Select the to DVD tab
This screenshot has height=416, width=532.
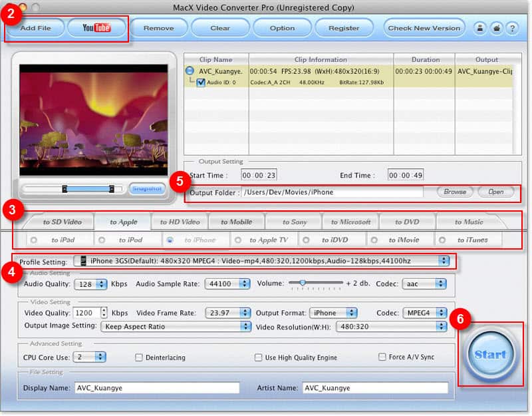[x=408, y=221]
